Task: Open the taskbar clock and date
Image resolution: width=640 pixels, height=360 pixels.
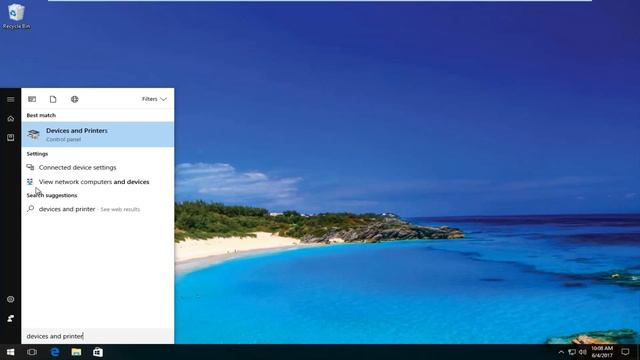Action: [602, 352]
